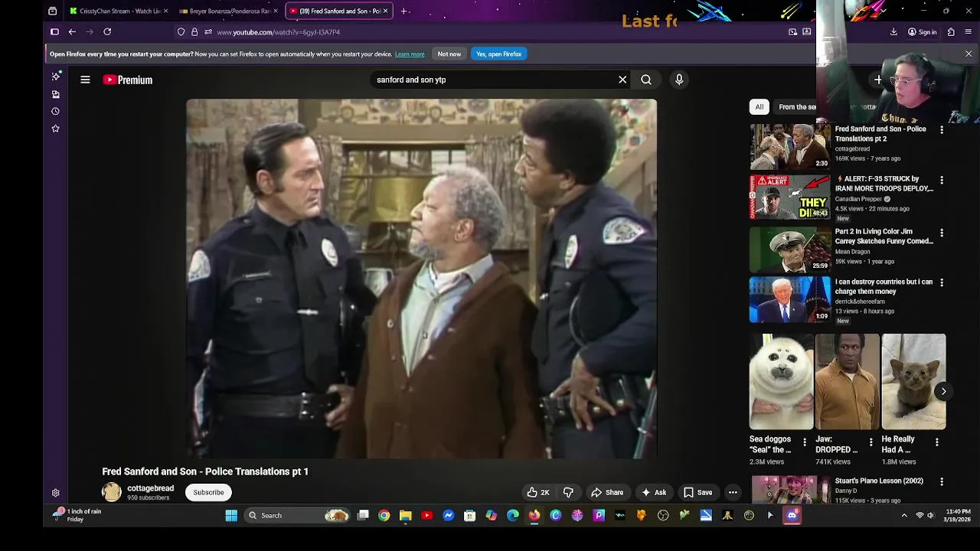The width and height of the screenshot is (980, 551).
Task: Open Firefox downloads with the arrow icon
Action: 893,31
